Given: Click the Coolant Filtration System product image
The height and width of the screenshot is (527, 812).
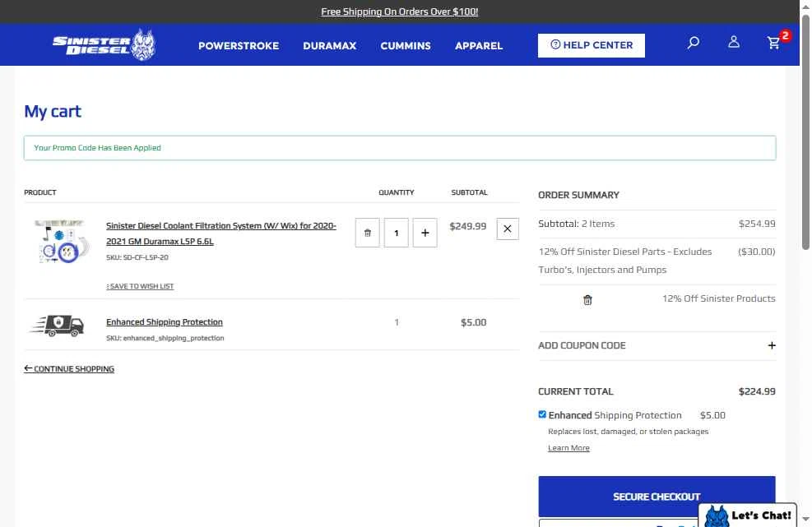Looking at the screenshot, I should [63, 241].
